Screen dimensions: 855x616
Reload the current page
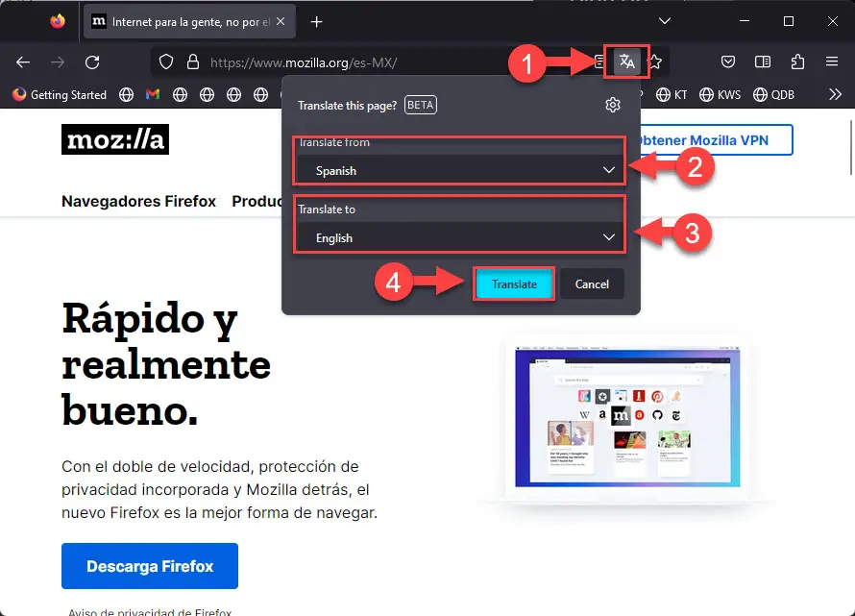[x=92, y=62]
